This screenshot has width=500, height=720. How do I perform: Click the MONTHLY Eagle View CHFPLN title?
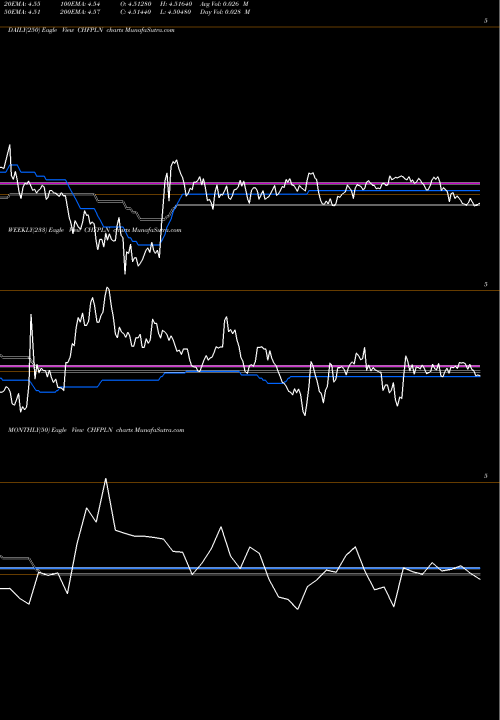click(x=96, y=430)
